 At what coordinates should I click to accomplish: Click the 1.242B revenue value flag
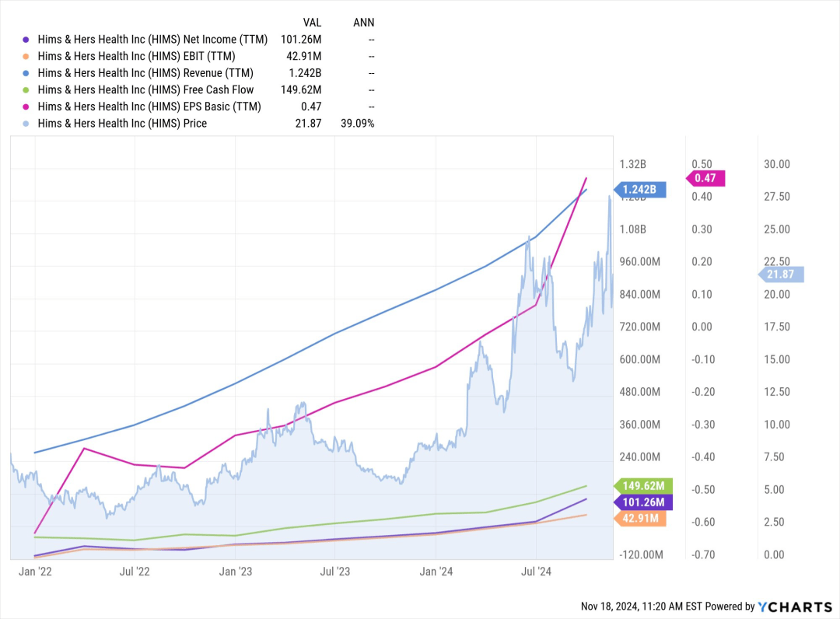click(x=640, y=190)
